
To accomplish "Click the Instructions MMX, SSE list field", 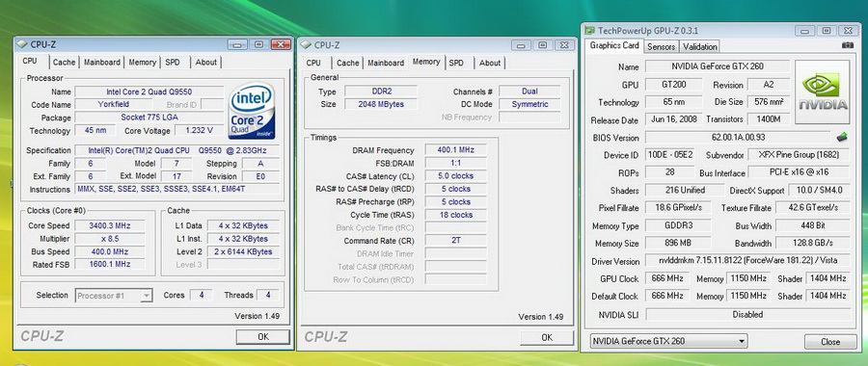I will pos(177,189).
